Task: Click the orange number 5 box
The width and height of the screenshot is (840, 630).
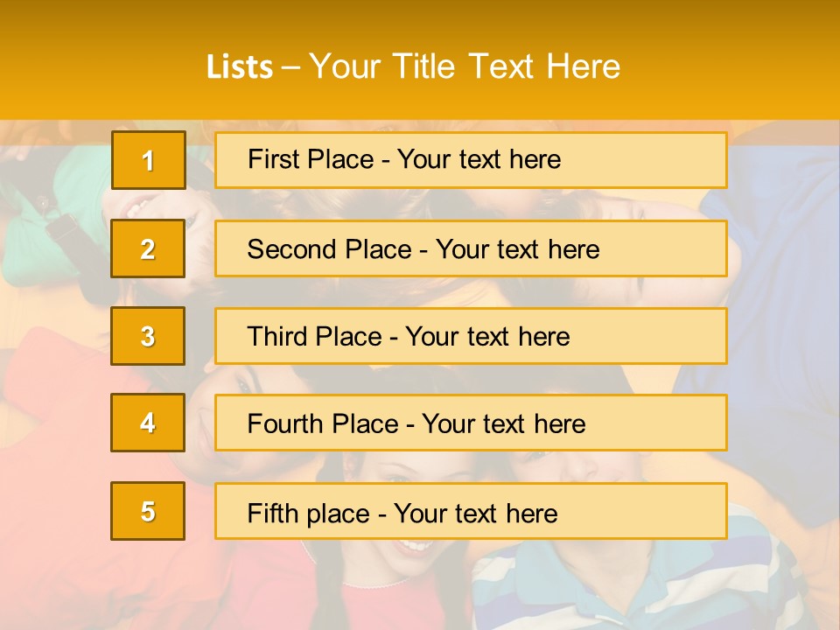Action: tap(148, 510)
